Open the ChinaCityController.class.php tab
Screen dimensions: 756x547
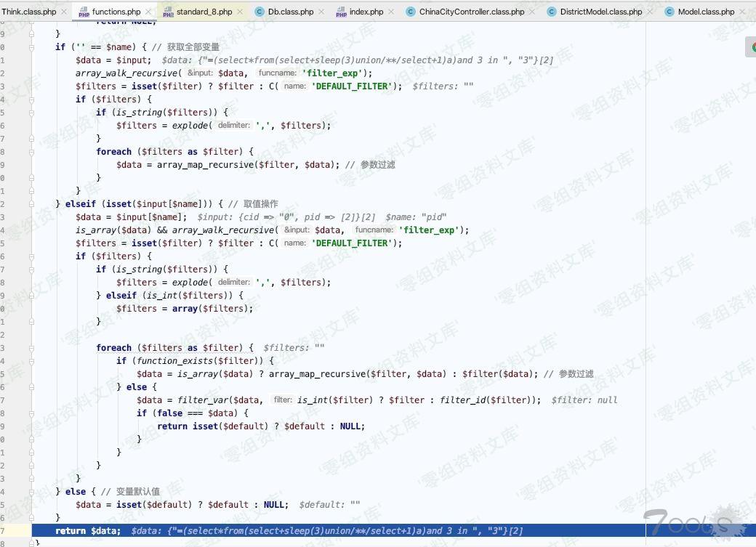pyautogui.click(x=471, y=12)
